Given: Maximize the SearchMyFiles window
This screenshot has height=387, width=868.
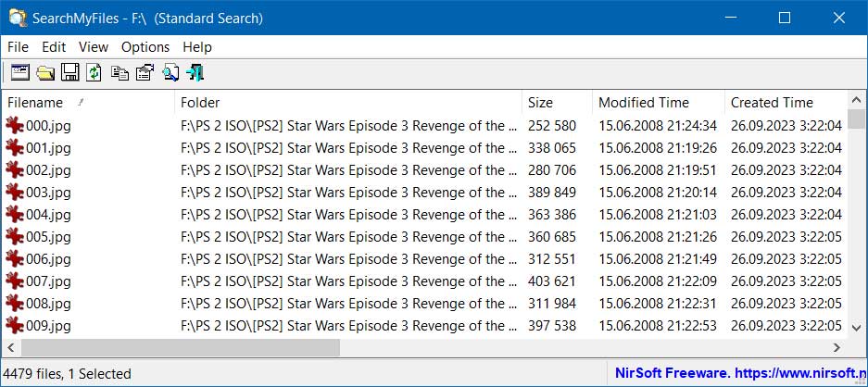Looking at the screenshot, I should coord(785,18).
